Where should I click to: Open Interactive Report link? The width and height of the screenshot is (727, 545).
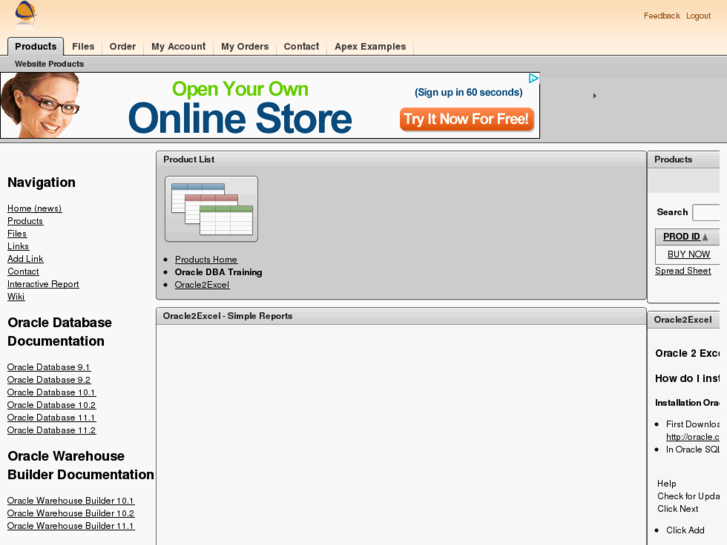pyautogui.click(x=43, y=284)
